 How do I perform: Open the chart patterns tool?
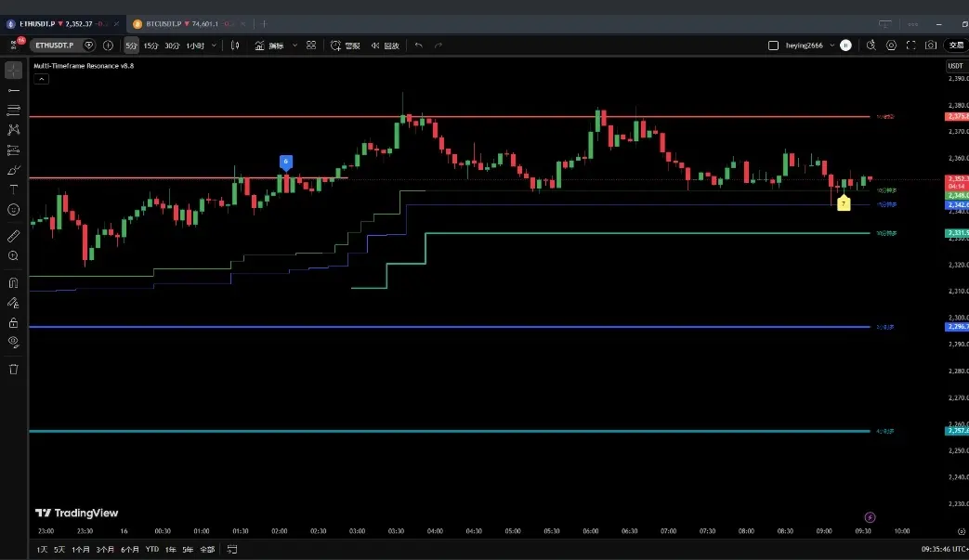click(x=14, y=130)
